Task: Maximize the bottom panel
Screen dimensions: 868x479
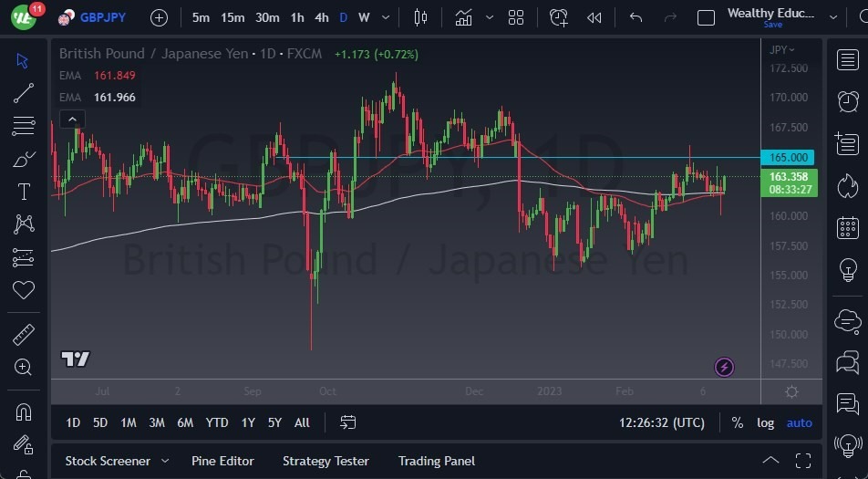Action: (803, 460)
